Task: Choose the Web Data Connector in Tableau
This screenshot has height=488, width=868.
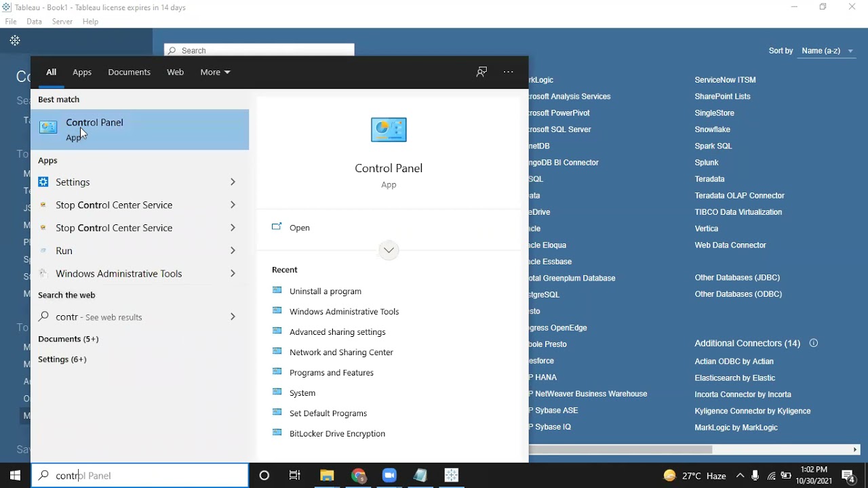Action: pyautogui.click(x=730, y=245)
